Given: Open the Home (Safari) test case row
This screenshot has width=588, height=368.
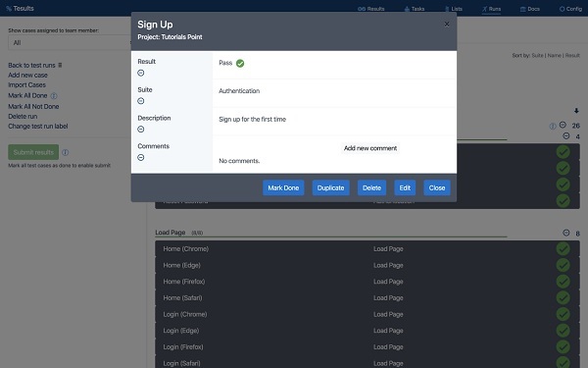Looking at the screenshot, I should pos(367,297).
